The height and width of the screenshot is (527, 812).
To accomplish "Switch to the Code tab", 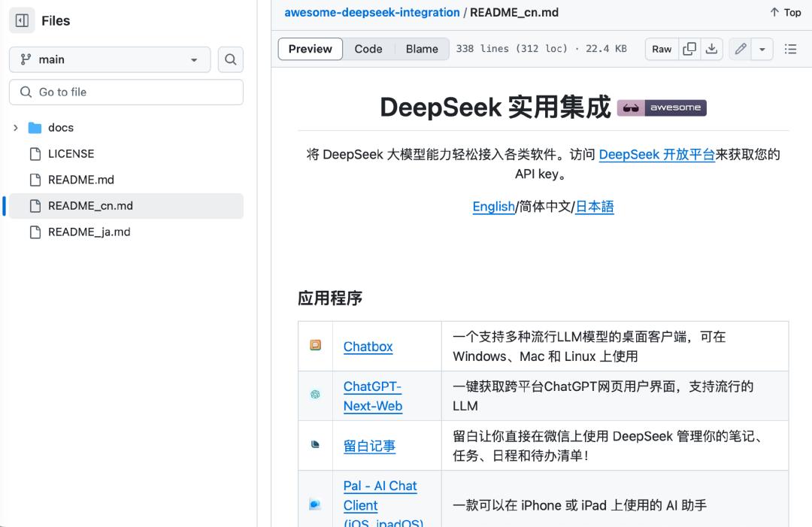I will [x=368, y=49].
